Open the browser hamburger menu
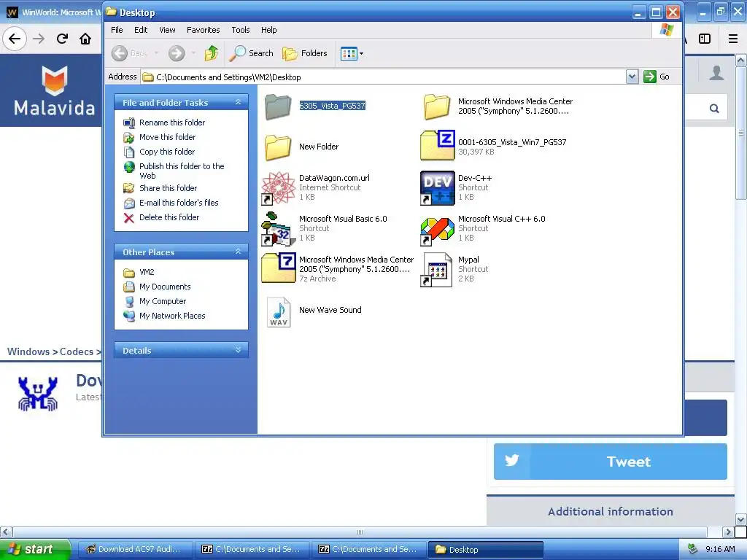Screen dimensions: 747x560 (733, 39)
